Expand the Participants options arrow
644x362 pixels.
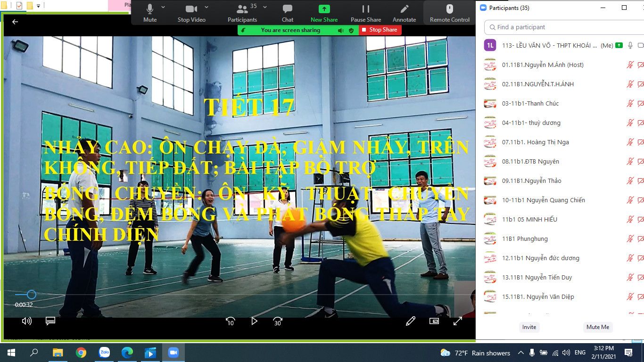265,7
